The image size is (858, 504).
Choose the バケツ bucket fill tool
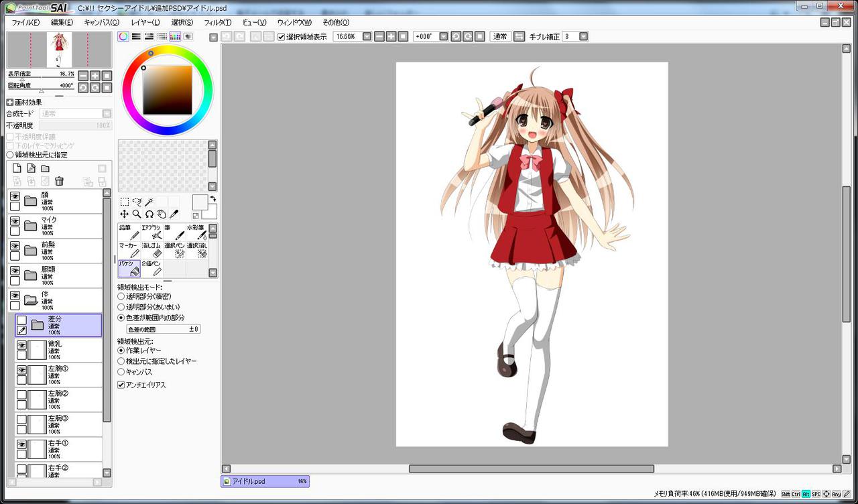(129, 268)
